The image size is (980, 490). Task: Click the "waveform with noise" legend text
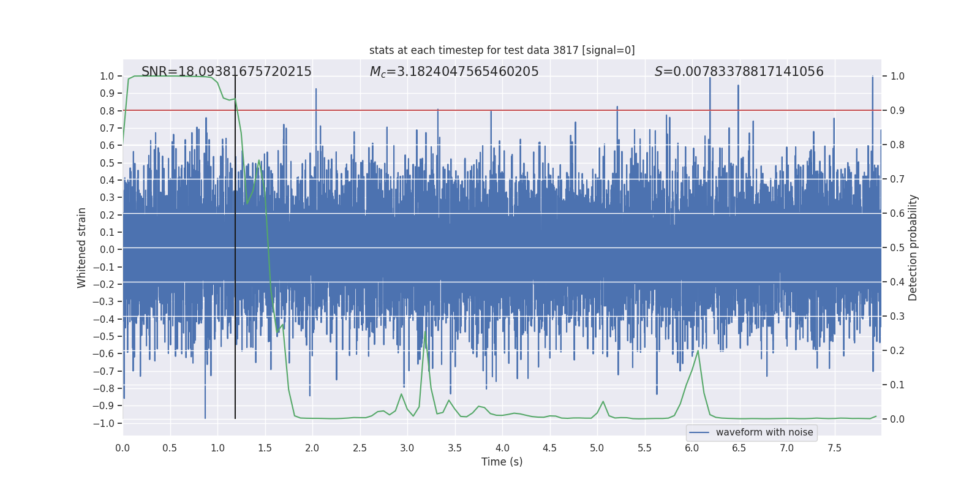click(764, 432)
